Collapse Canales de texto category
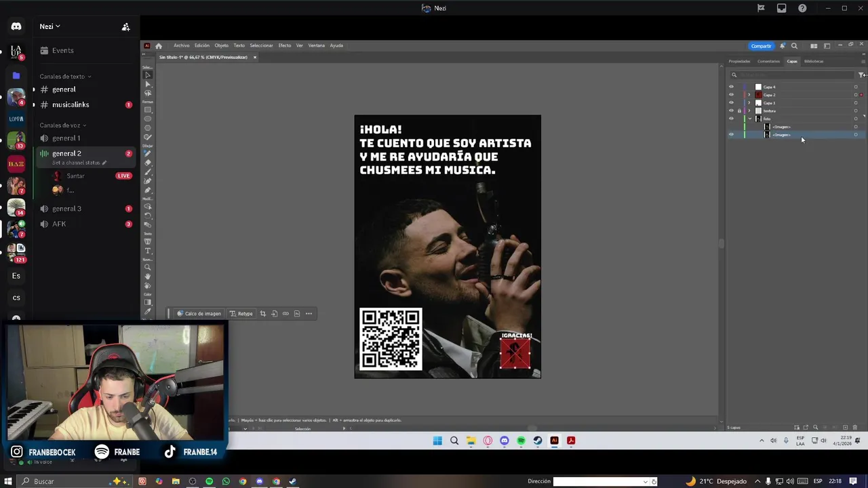Image resolution: width=868 pixels, height=488 pixels. (65, 77)
